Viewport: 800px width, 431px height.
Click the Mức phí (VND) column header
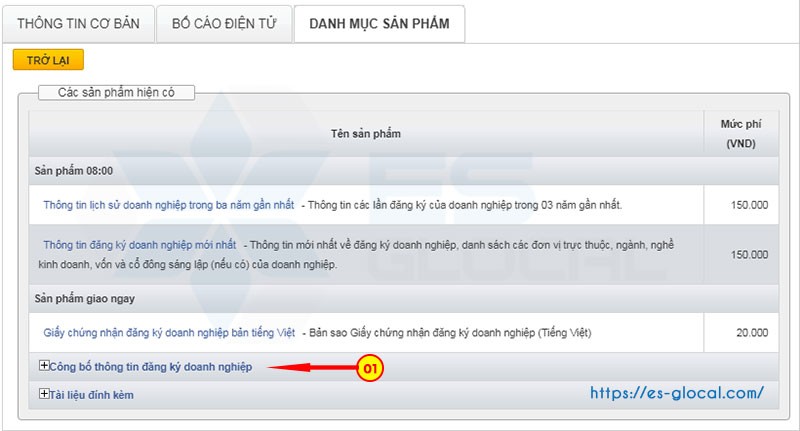pyautogui.click(x=741, y=134)
